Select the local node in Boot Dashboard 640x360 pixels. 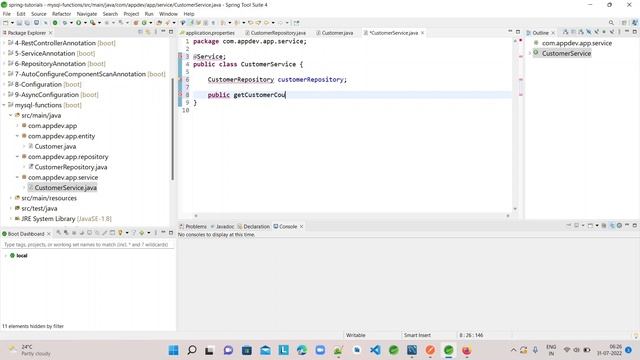pyautogui.click(x=22, y=256)
